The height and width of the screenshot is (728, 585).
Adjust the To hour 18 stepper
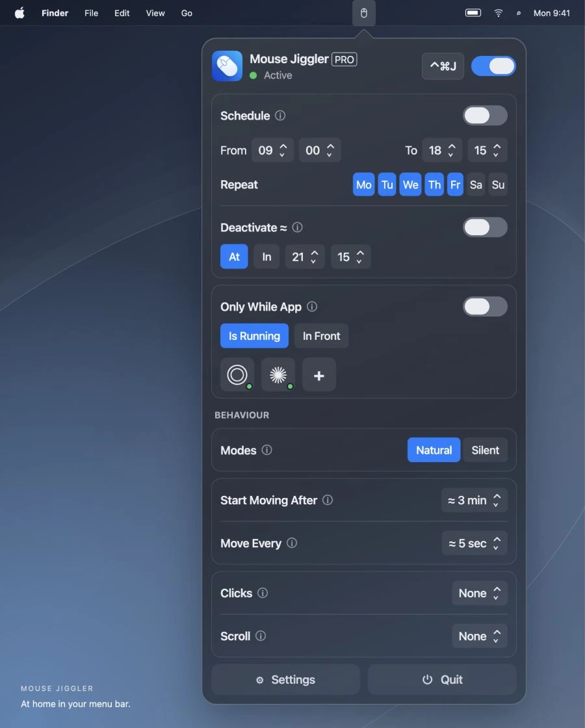442,150
